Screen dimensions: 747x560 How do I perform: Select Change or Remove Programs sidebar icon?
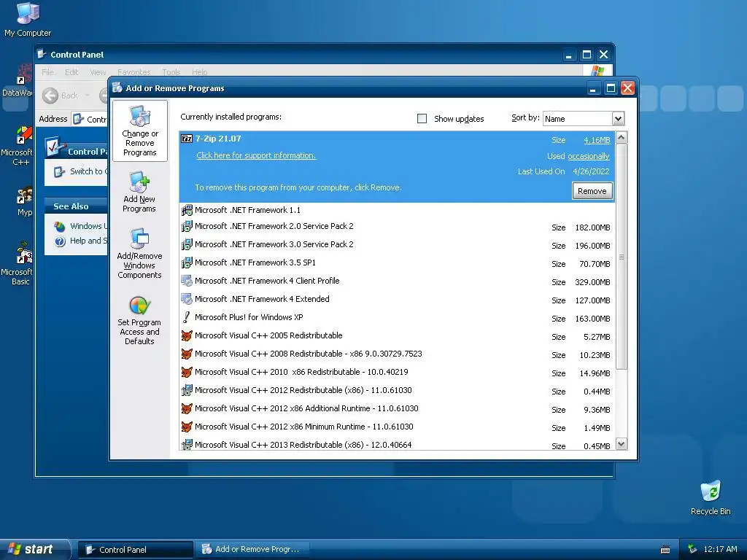140,131
